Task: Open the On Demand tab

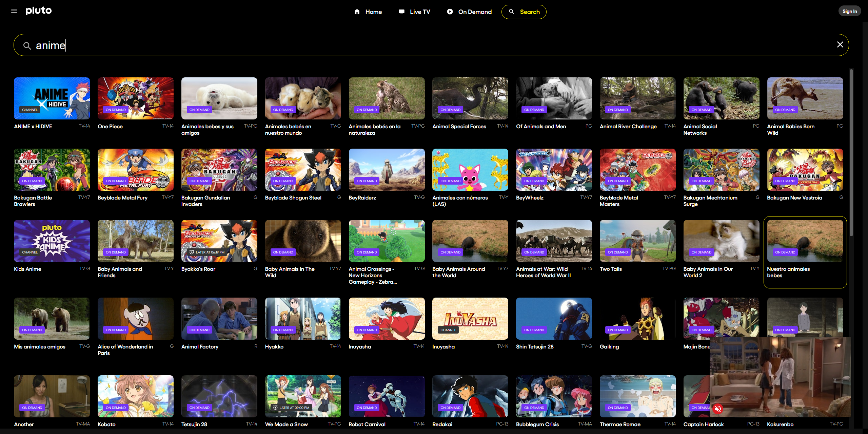Action: pos(475,12)
